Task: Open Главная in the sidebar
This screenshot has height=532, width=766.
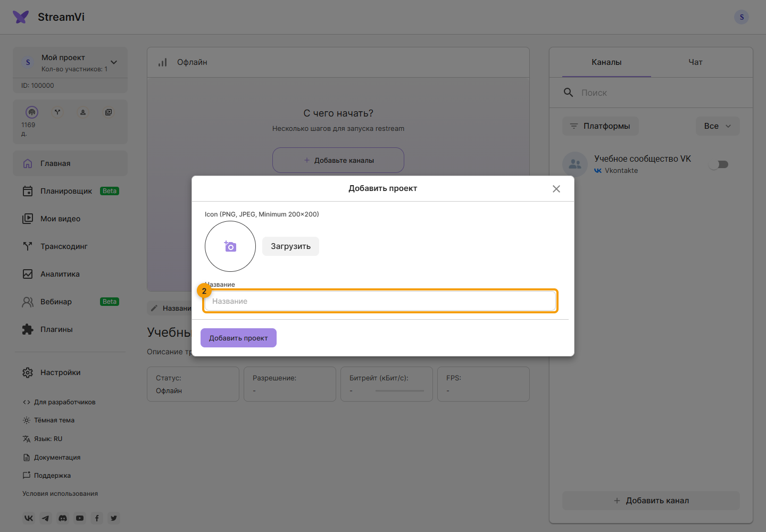Action: tap(70, 163)
